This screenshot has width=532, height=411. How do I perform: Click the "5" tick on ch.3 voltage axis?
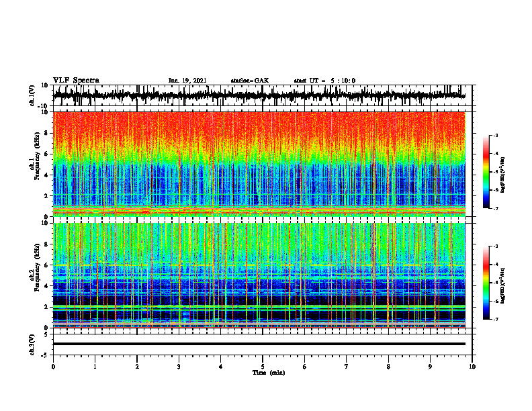click(x=46, y=334)
